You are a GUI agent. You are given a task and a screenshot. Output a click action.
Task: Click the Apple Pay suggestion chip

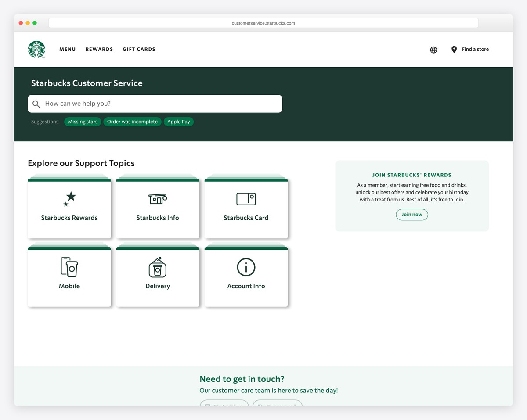click(x=179, y=122)
